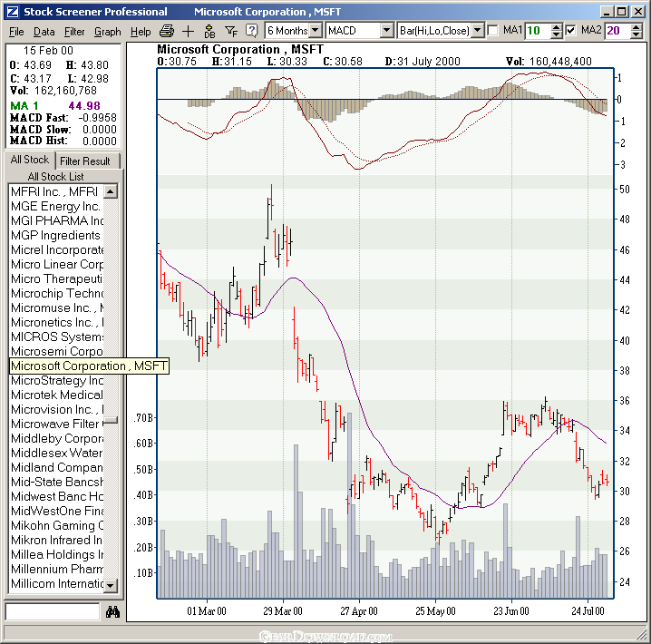Click the stock search input box
Screen dimensions: 651x644
tap(53, 611)
